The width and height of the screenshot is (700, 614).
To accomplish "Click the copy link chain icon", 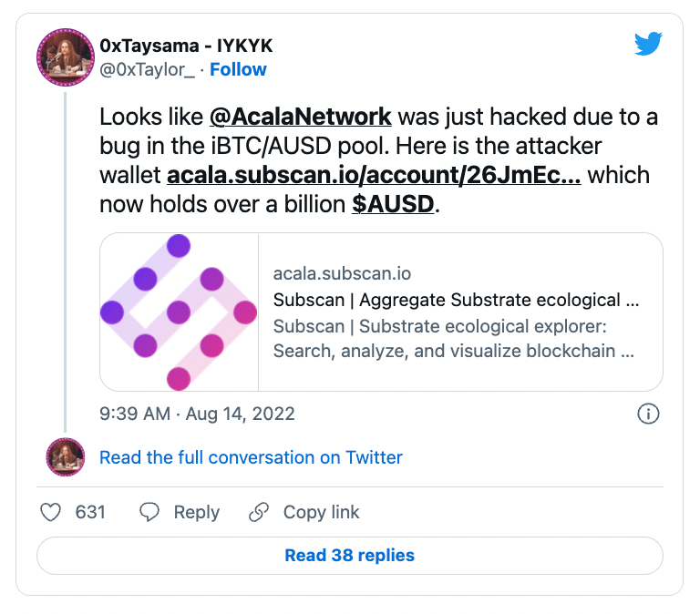I will click(x=260, y=512).
